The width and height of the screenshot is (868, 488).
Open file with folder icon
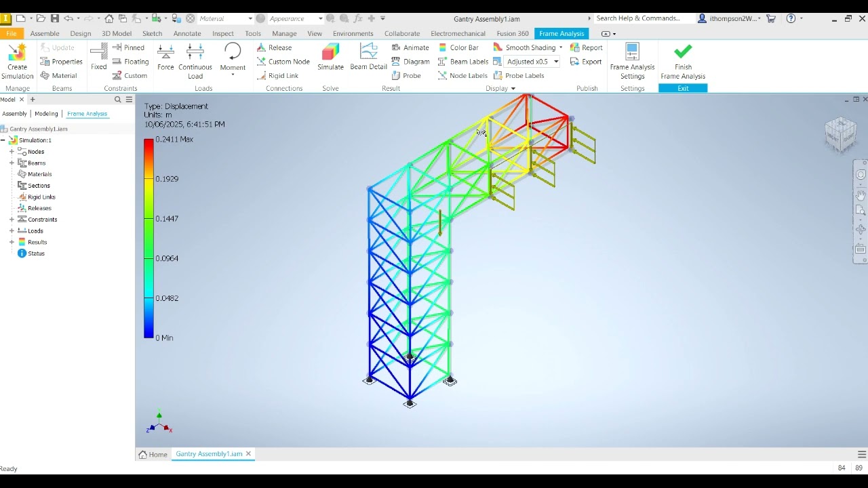tap(41, 18)
